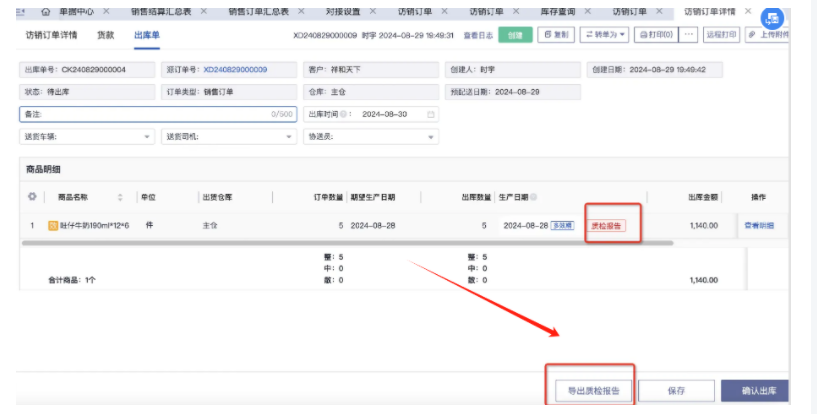
Task: Click the 导出质检报告 button
Action: tap(589, 390)
